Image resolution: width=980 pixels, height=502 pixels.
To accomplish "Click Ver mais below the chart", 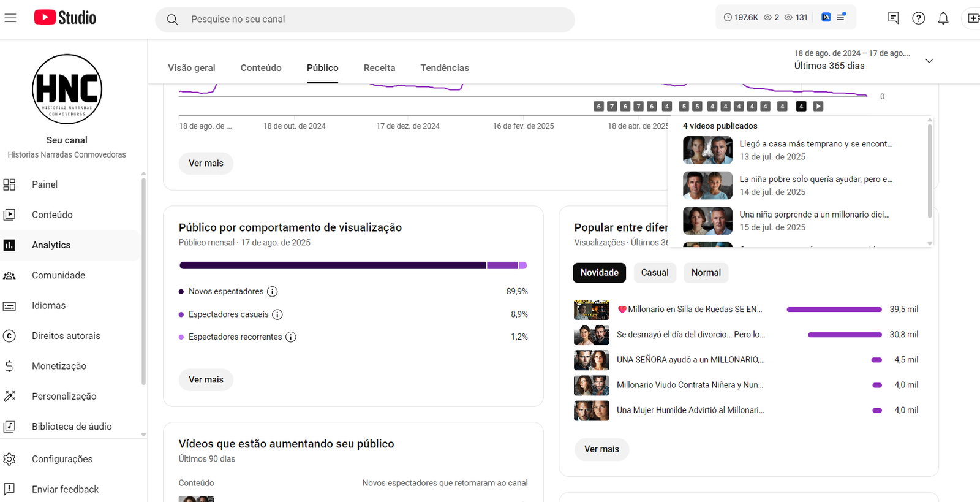I will [206, 164].
